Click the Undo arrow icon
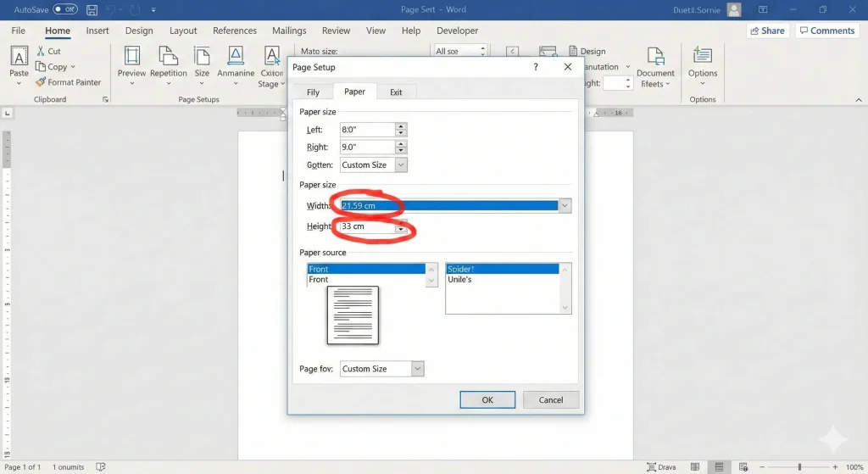 (111, 9)
